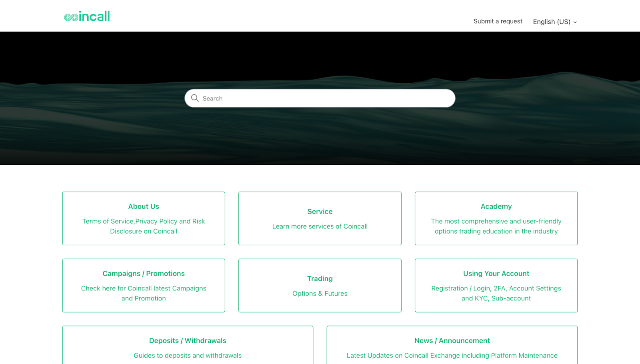Click the text 'Learn more services of Coincall'
Viewport: 640px width, 364px height.
pyautogui.click(x=320, y=226)
